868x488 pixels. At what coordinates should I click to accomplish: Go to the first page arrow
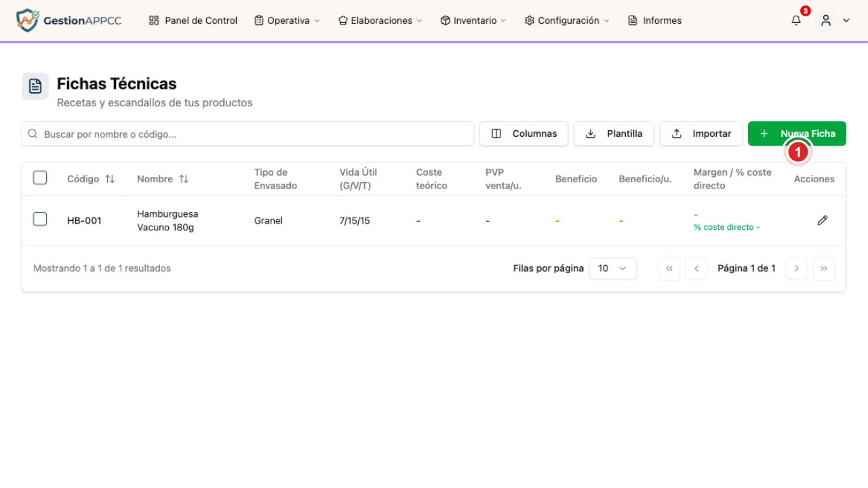pyautogui.click(x=669, y=268)
